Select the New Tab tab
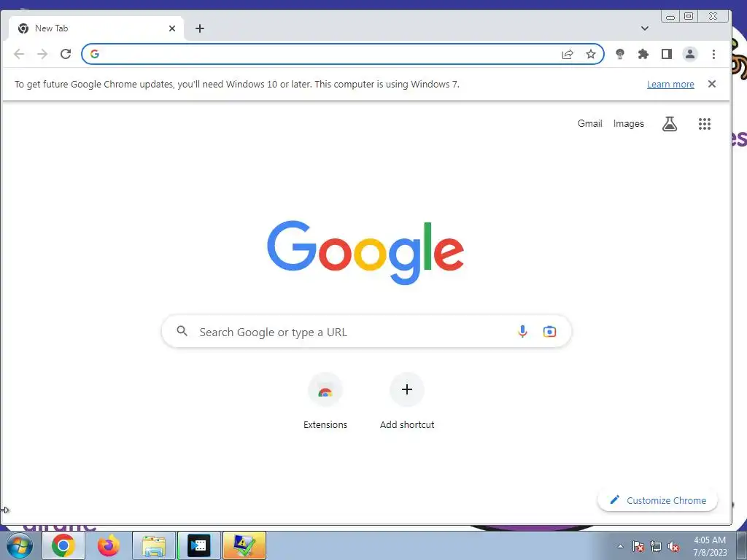 96,28
